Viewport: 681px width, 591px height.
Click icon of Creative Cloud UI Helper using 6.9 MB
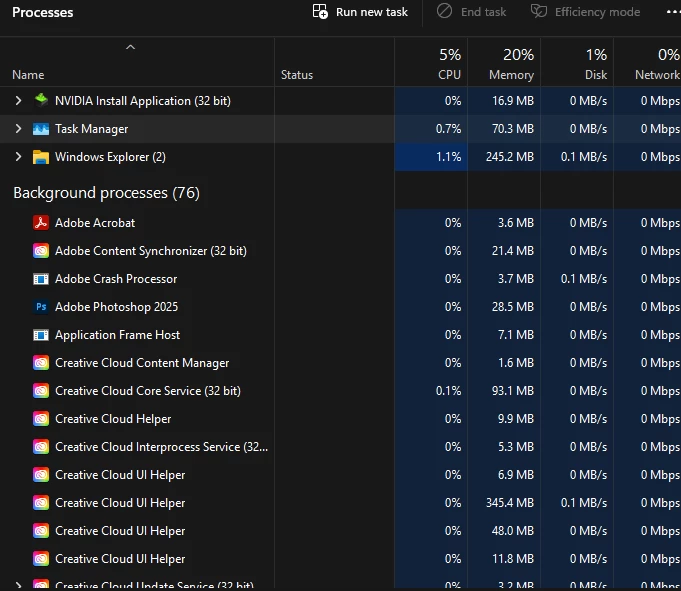(41, 475)
